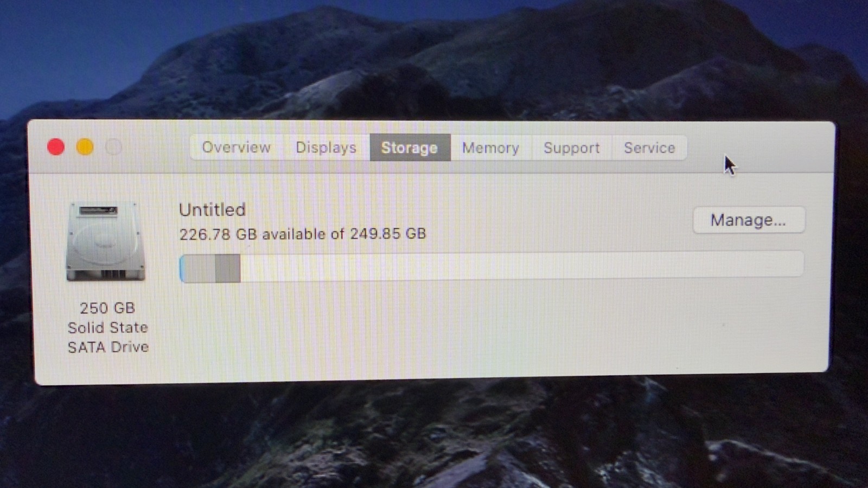Click the grayed-out zoom window button
868x488 pixels.
click(x=113, y=147)
